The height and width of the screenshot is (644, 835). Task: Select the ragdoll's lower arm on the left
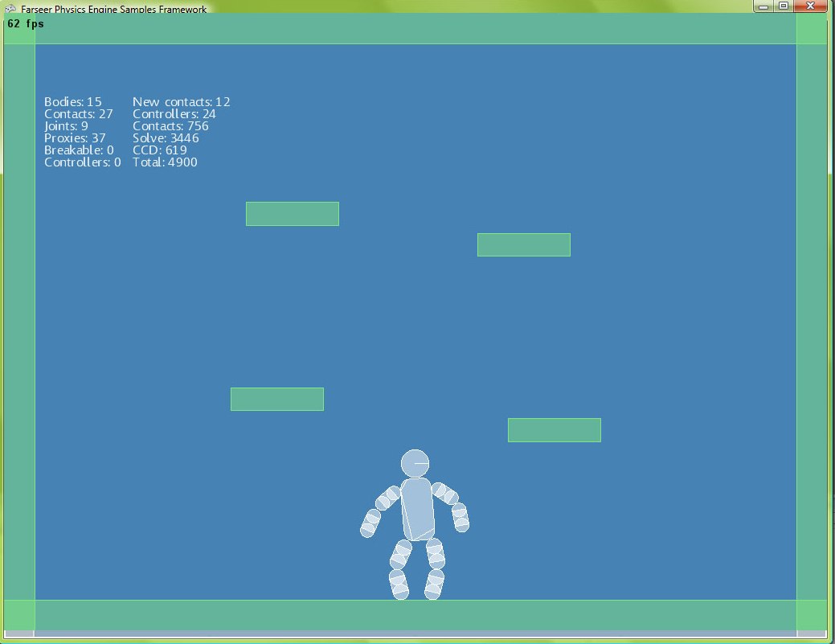(370, 523)
